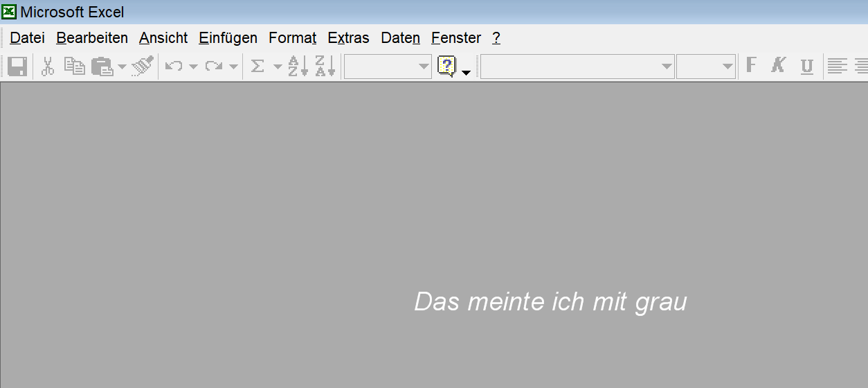Click the AutoSum sigma icon

[x=257, y=67]
